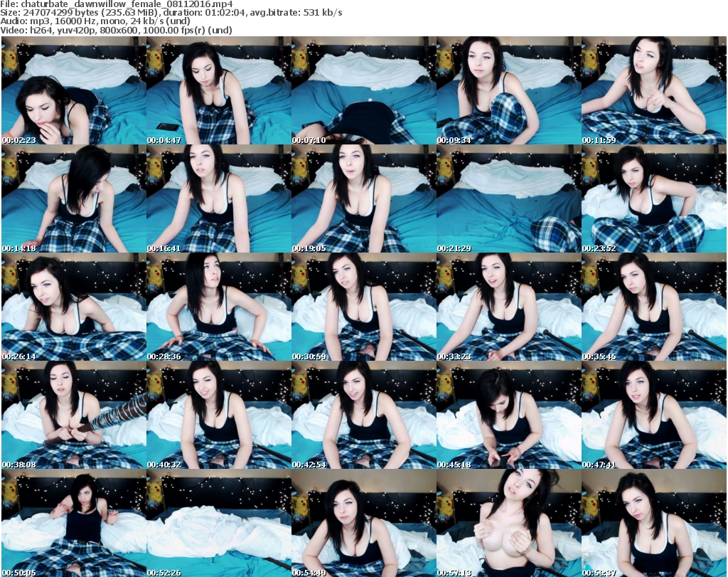Open the thumbnail at 00:14:18
The height and width of the screenshot is (577, 728).
[74, 198]
